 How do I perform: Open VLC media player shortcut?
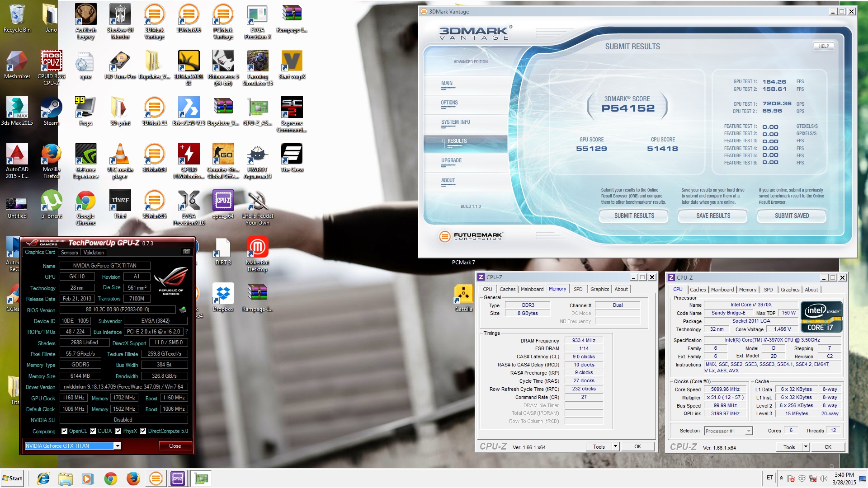(120, 161)
